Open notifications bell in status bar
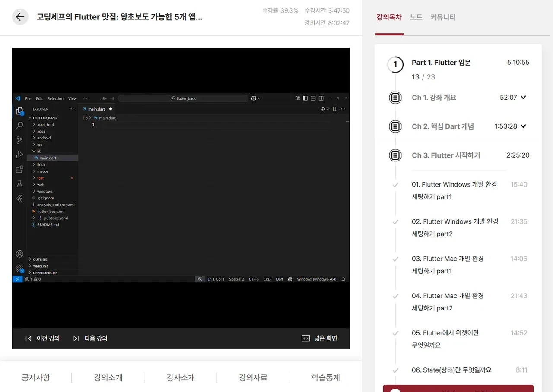Screen dimensions: 553x392 [343, 279]
